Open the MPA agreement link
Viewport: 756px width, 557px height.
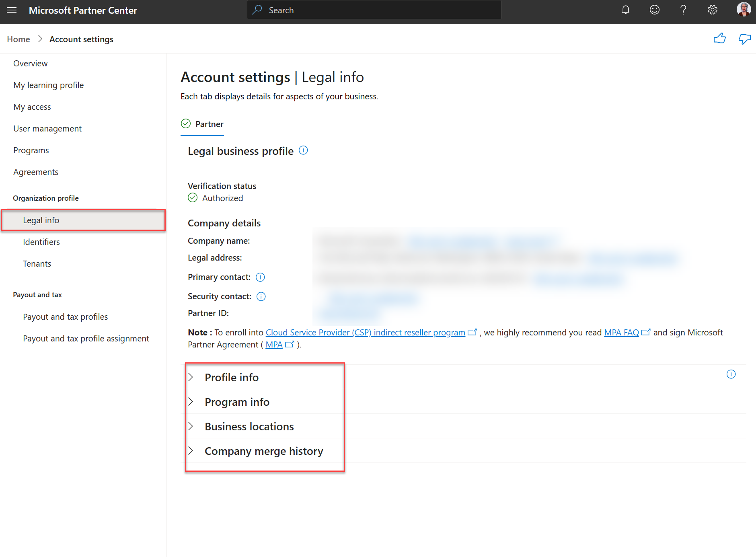[x=274, y=344]
